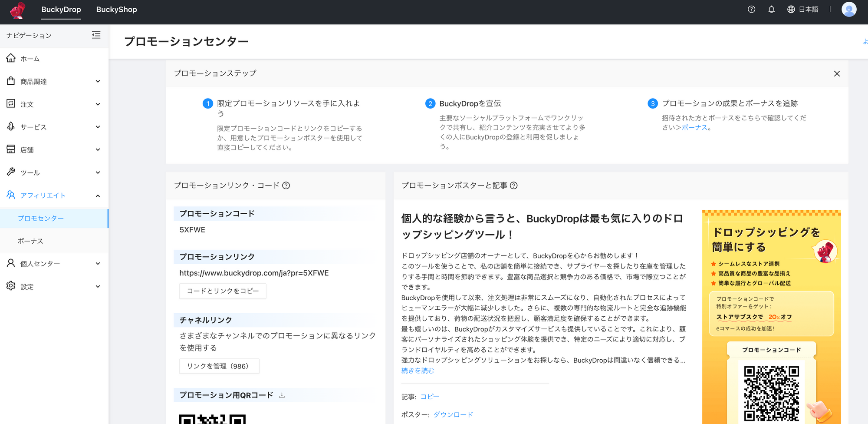Download poster via ダウンロード link
Viewport: 868px width, 424px height.
tap(453, 414)
